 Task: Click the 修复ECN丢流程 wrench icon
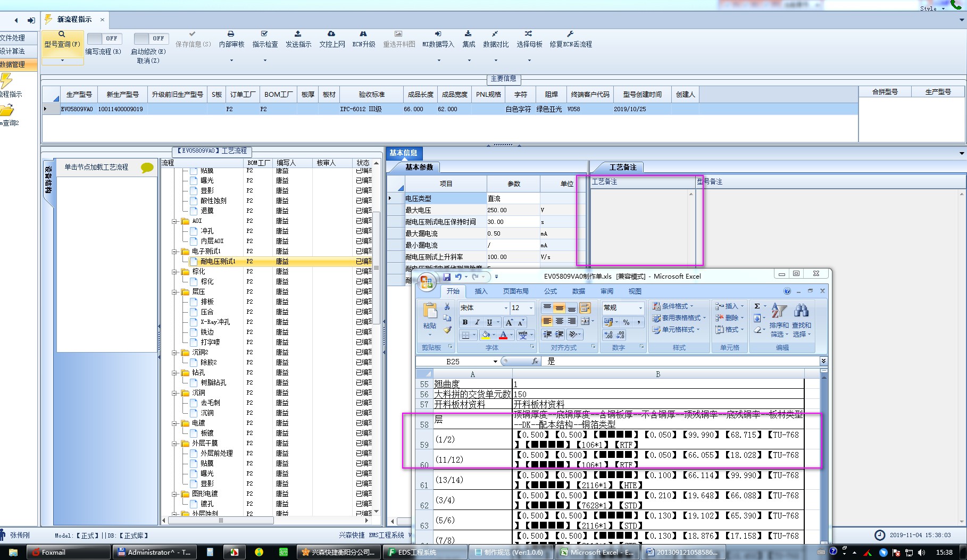[570, 34]
